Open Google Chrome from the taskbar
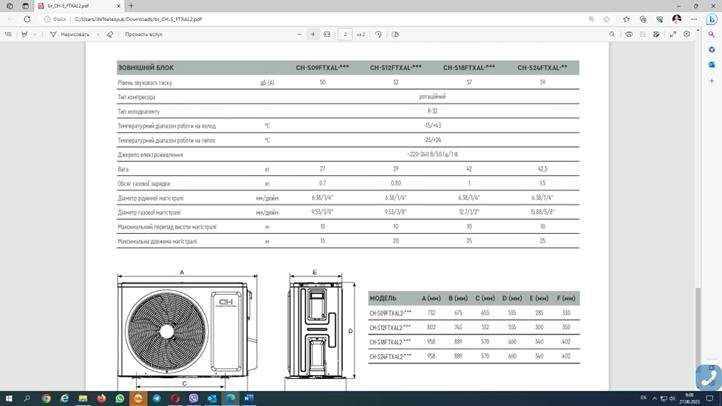This screenshot has height=406, width=722. [46, 399]
